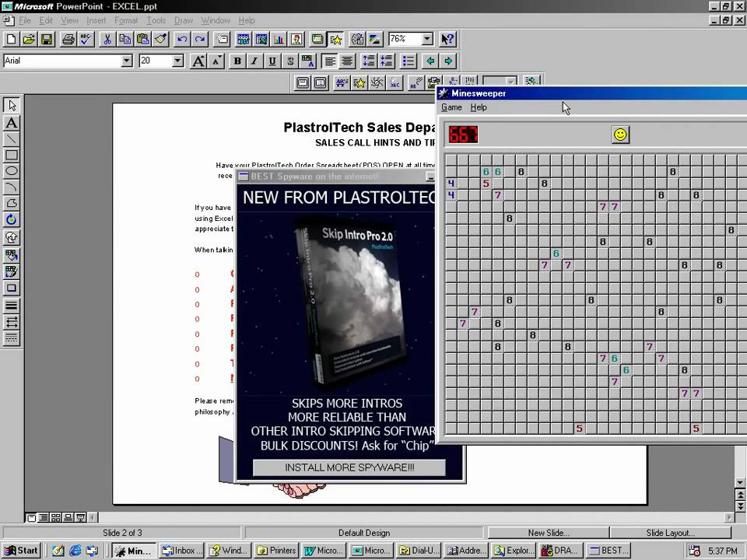Image resolution: width=747 pixels, height=560 pixels.
Task: Toggle Italic formatting
Action: coord(254,61)
